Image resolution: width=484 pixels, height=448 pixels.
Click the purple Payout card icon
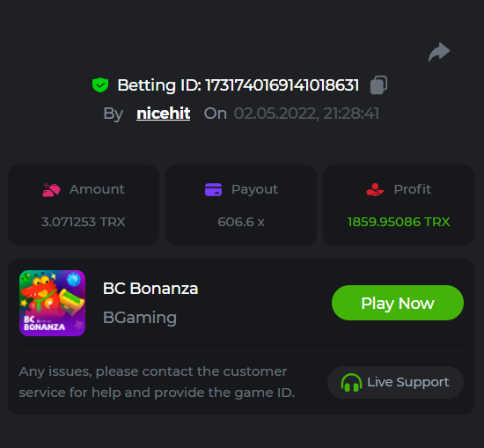click(213, 189)
